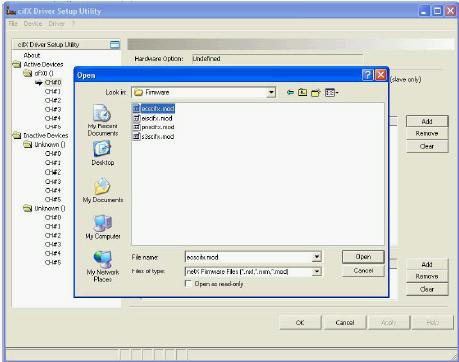Click Cancel in the Open dialog

pos(363,271)
